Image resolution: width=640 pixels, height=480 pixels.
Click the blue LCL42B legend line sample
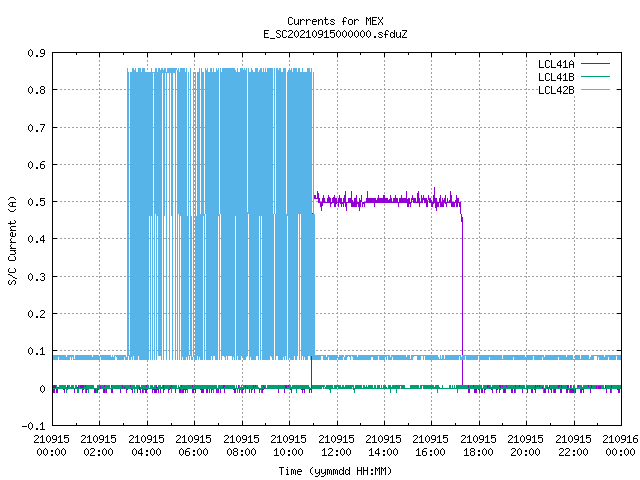(x=595, y=90)
